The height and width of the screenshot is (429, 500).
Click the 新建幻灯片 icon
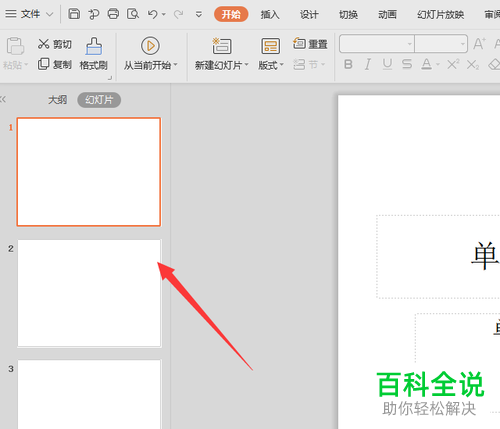tap(222, 46)
